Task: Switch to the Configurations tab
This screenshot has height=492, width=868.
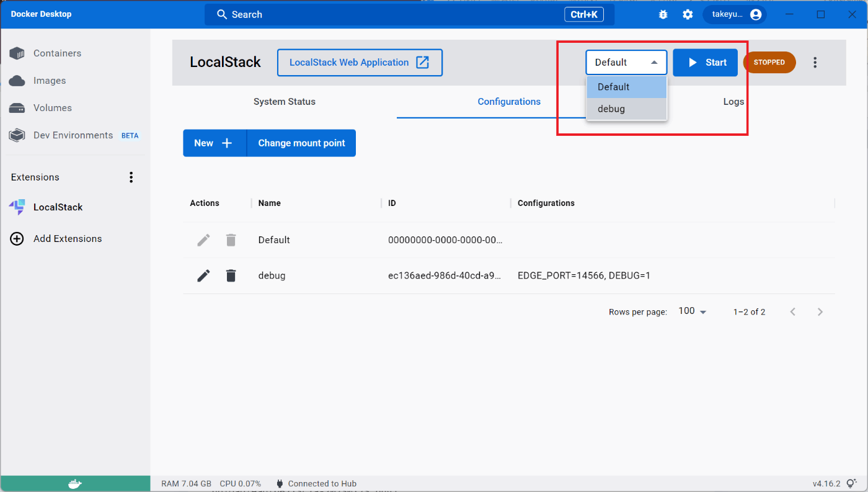Action: (x=509, y=102)
